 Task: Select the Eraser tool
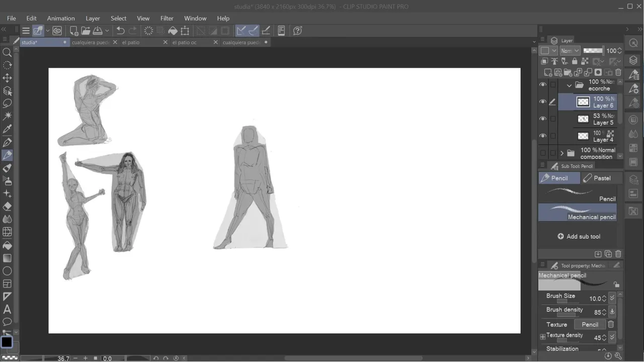[x=7, y=206]
